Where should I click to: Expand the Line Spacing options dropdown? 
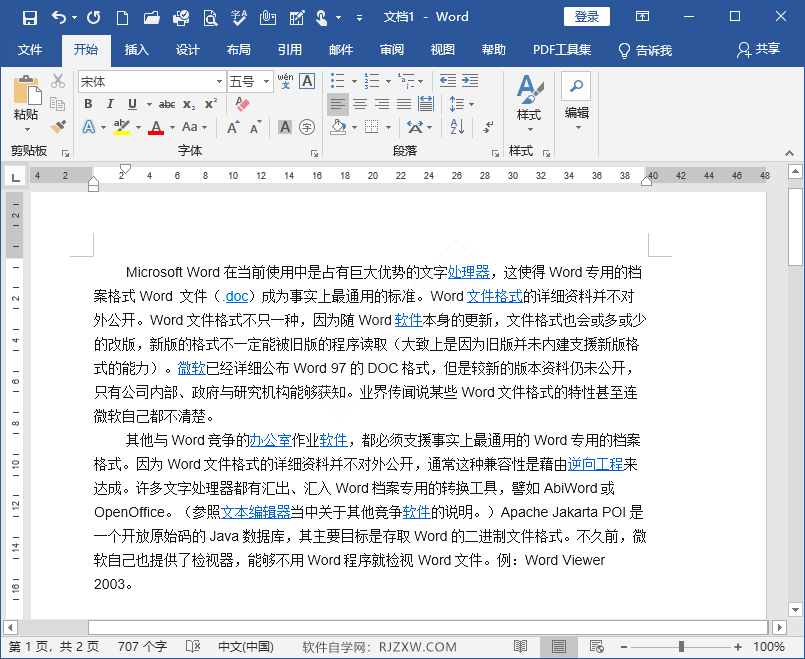tap(471, 104)
